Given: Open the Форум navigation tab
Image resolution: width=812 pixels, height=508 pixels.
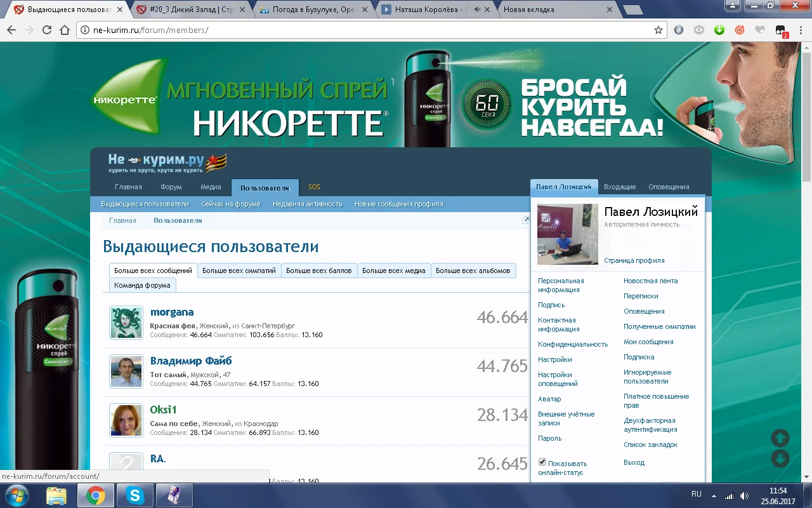Looking at the screenshot, I should tap(171, 187).
